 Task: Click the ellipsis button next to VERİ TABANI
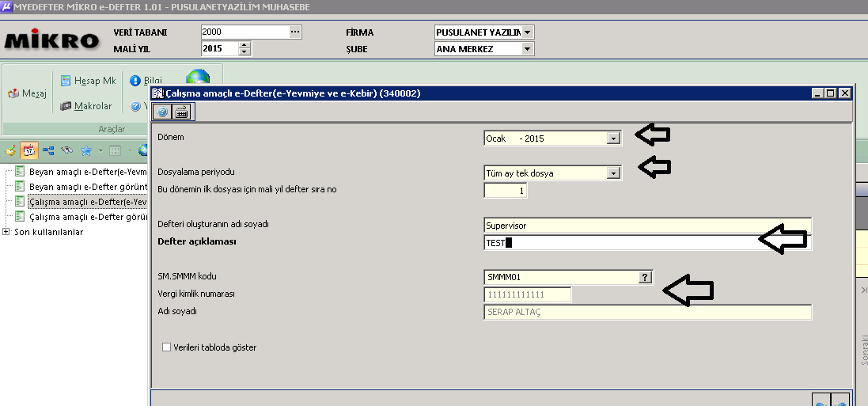[x=295, y=32]
